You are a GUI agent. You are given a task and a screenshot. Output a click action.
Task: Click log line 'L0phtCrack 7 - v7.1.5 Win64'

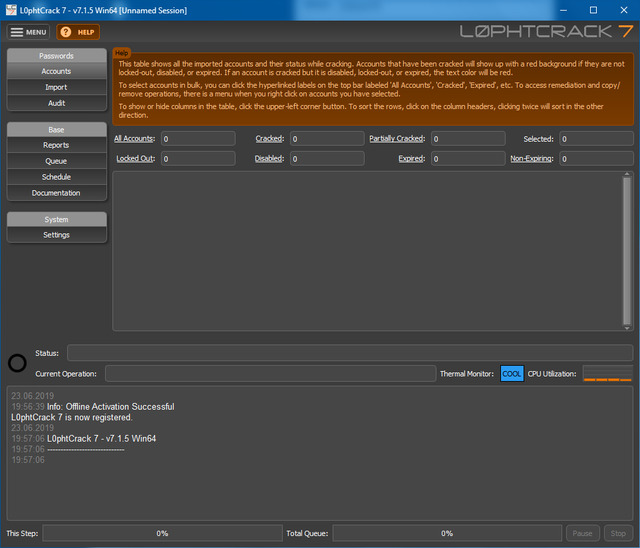coord(102,439)
